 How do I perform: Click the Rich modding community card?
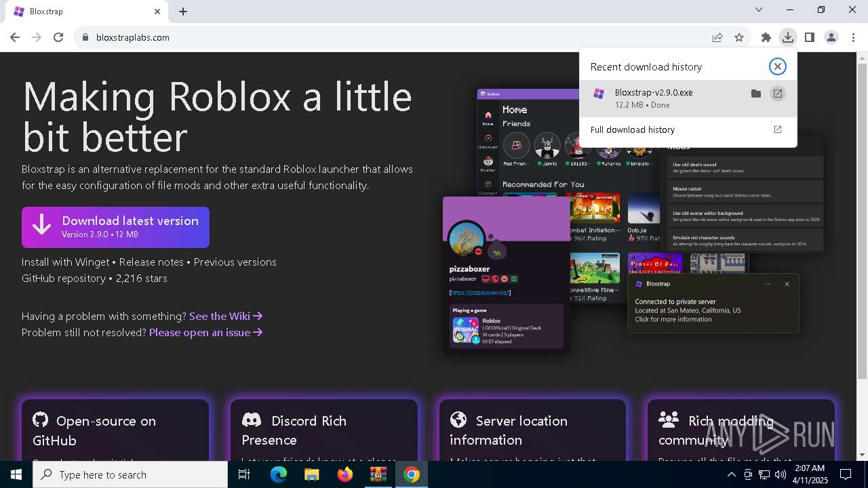(x=741, y=430)
